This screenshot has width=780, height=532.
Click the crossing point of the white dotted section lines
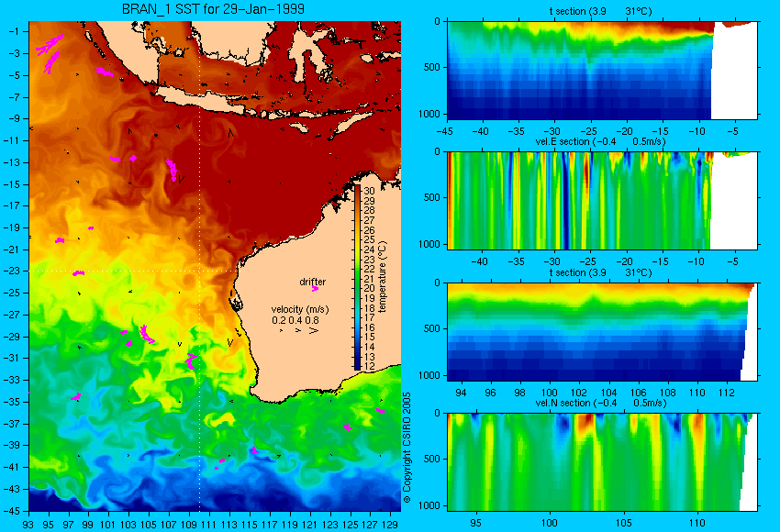click(x=199, y=271)
